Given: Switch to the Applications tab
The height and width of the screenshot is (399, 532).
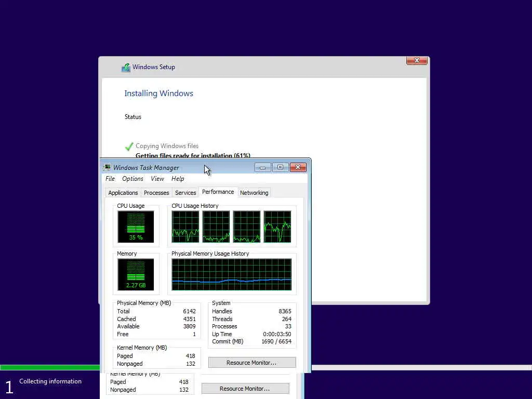Looking at the screenshot, I should tap(123, 193).
